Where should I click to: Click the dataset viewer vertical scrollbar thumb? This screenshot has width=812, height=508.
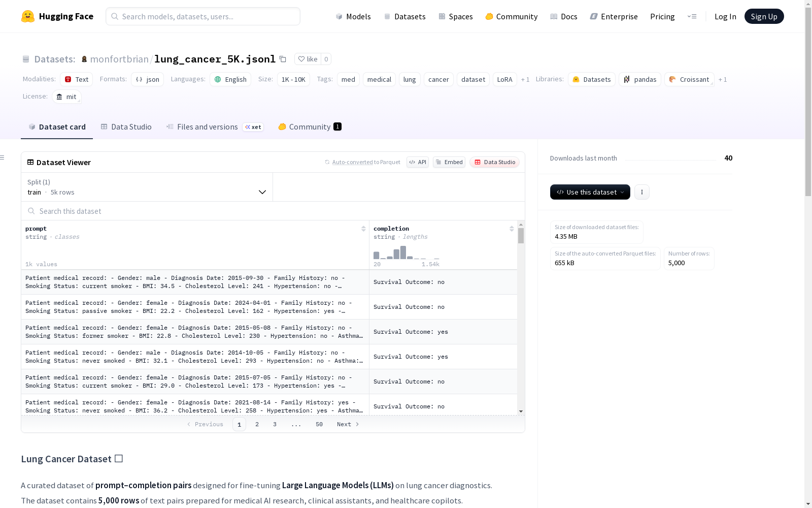521,236
